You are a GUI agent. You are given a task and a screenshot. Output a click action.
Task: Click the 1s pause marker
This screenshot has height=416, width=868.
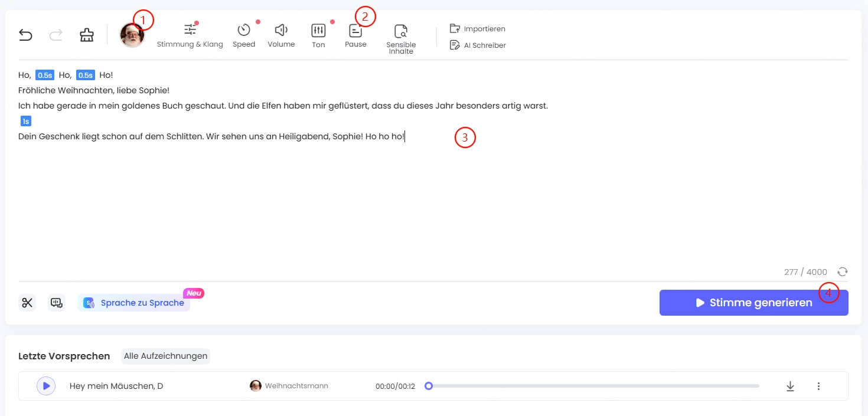tap(25, 121)
